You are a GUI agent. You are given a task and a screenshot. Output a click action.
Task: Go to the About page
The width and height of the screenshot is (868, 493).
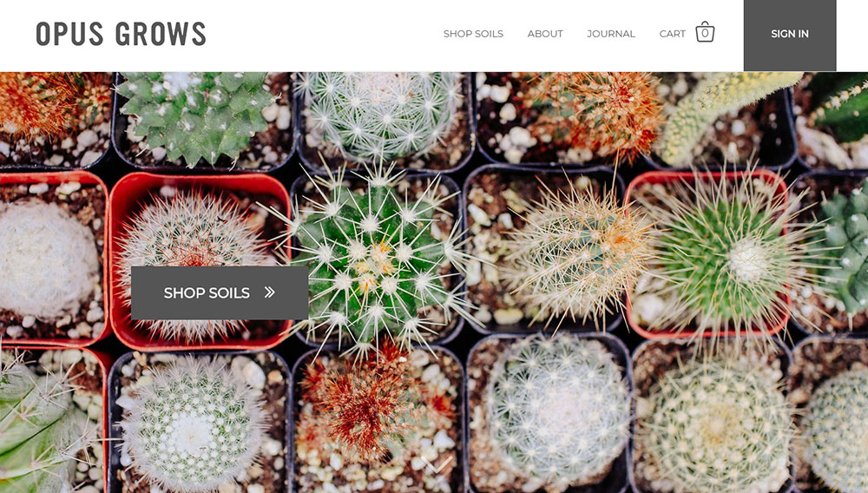click(x=545, y=34)
